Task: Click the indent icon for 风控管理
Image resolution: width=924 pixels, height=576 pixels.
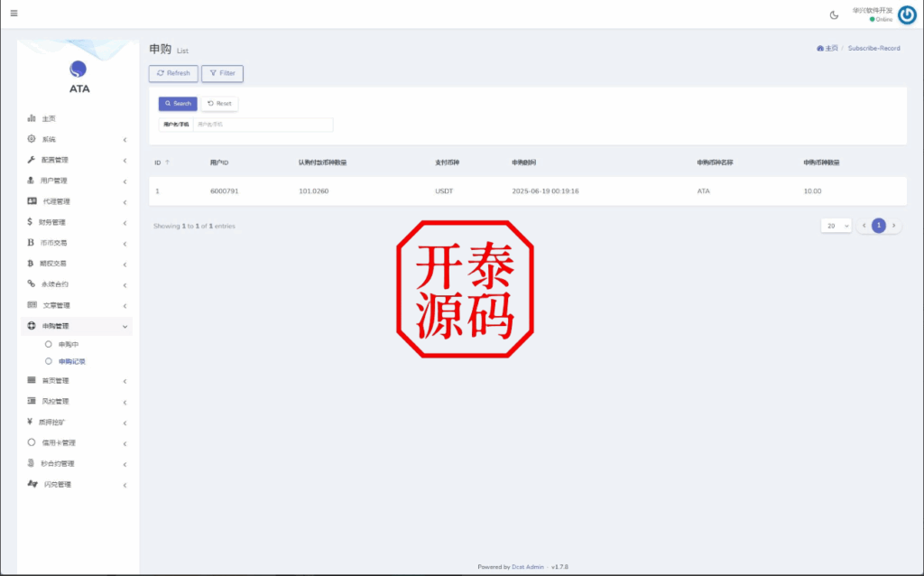Action: click(x=32, y=401)
